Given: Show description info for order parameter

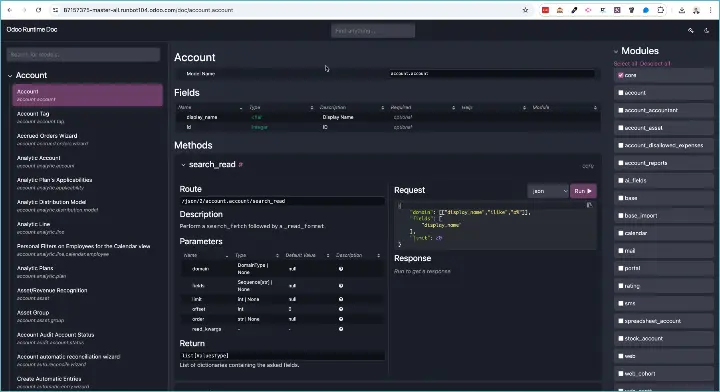Looking at the screenshot, I should (341, 319).
